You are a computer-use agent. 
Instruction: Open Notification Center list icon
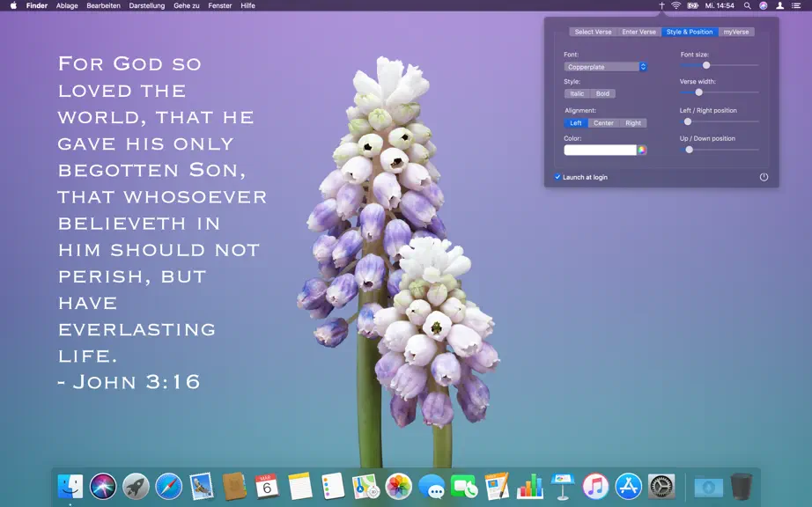[796, 5]
